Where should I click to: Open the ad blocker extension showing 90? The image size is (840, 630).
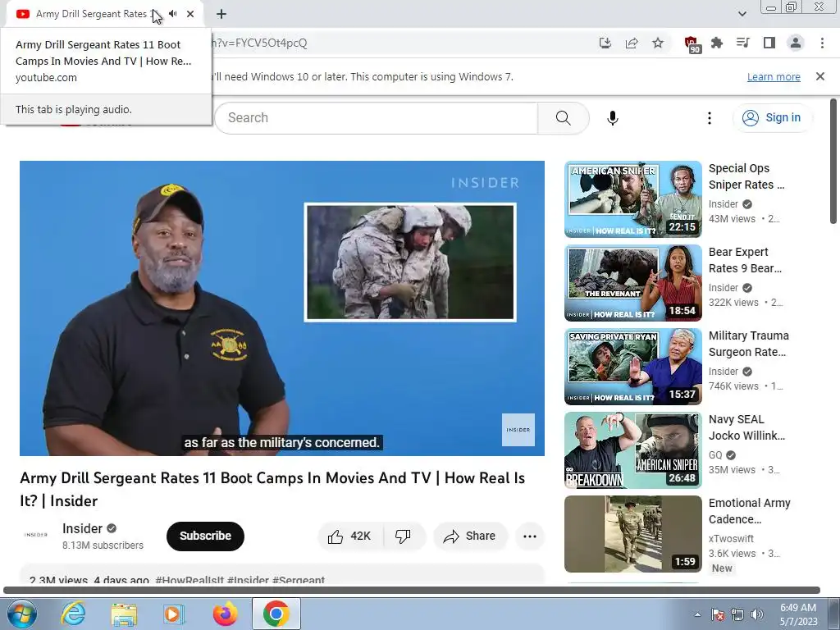[692, 44]
